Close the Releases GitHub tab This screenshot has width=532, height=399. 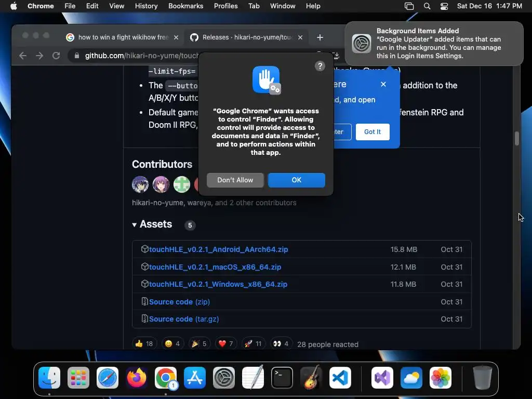pos(300,37)
